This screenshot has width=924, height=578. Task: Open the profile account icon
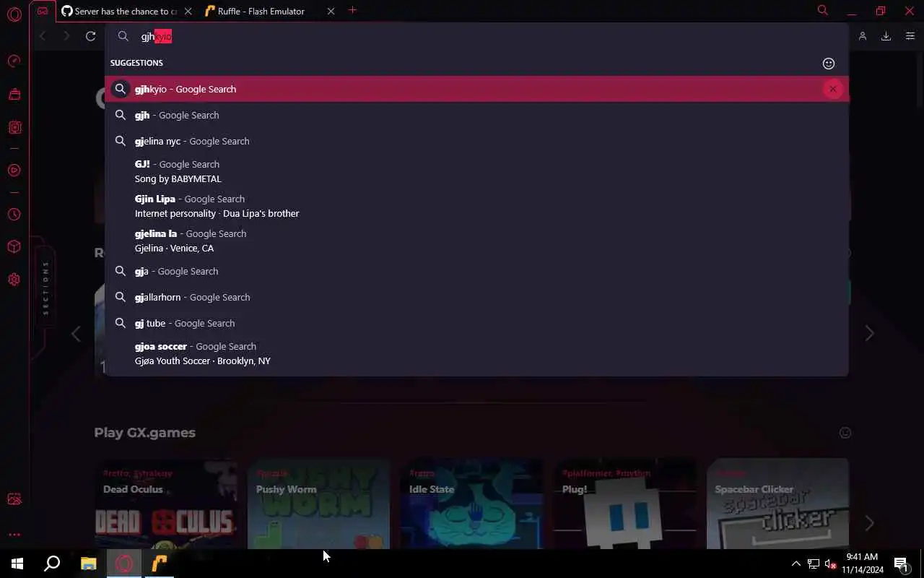(862, 36)
